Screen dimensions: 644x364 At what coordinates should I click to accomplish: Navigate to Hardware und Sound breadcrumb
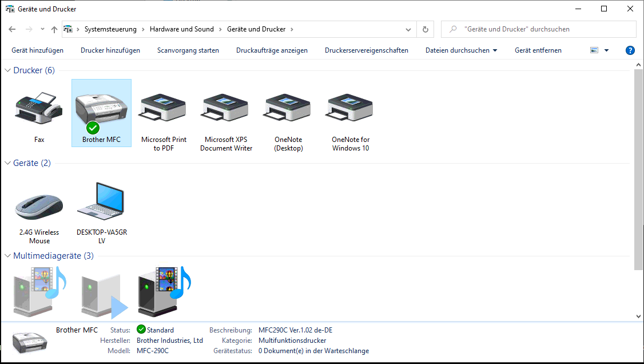tap(181, 29)
